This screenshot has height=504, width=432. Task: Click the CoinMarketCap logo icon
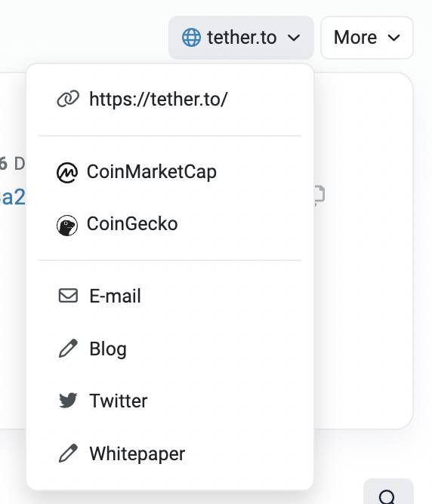[x=67, y=173]
